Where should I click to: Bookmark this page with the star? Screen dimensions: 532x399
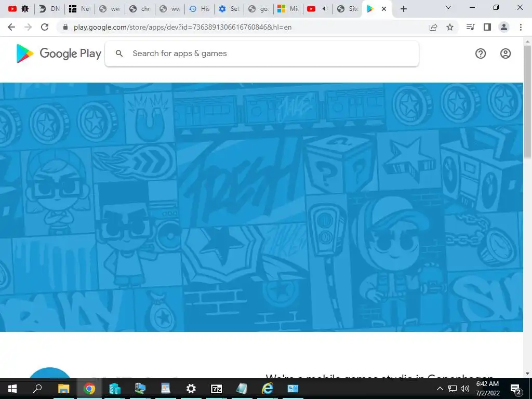pos(450,27)
